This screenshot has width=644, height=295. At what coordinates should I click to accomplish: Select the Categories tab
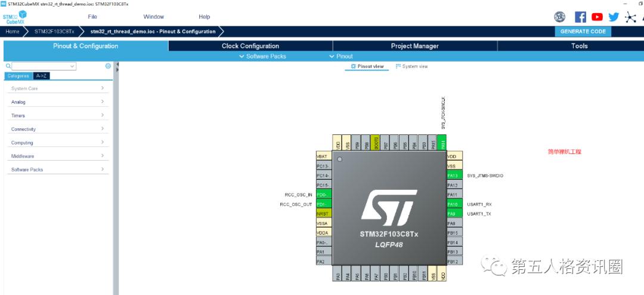(x=18, y=76)
